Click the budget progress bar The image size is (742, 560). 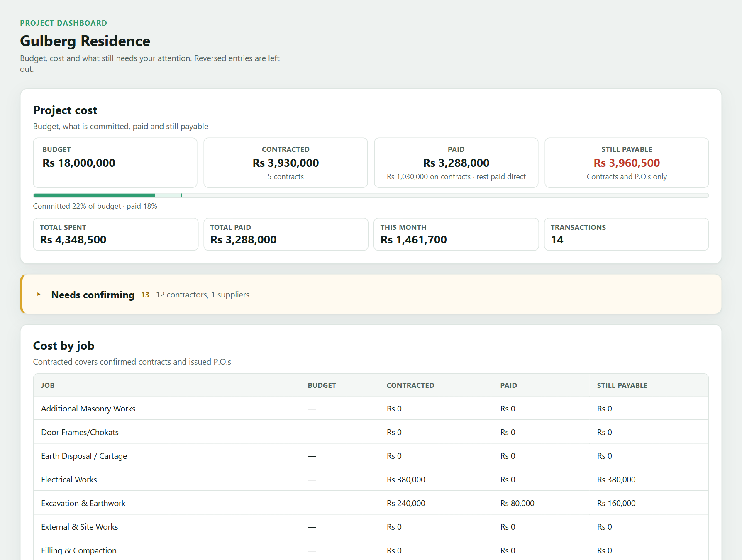coord(371,195)
